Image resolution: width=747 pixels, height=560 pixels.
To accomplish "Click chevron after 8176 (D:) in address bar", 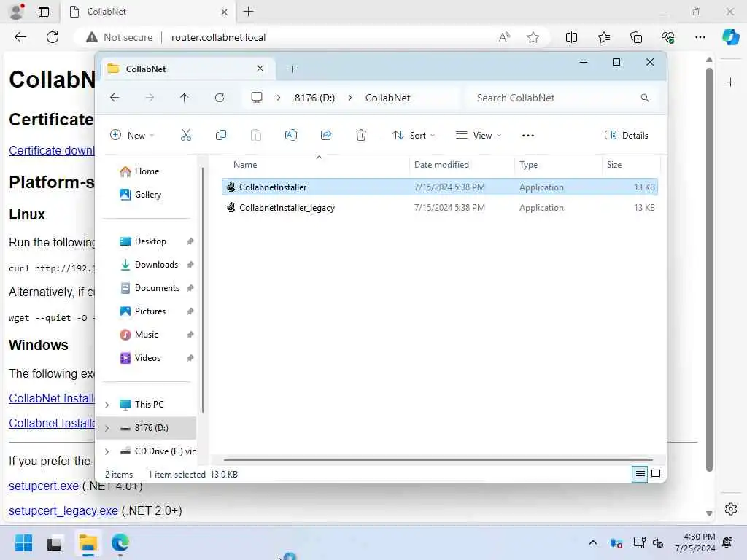I will (x=350, y=98).
